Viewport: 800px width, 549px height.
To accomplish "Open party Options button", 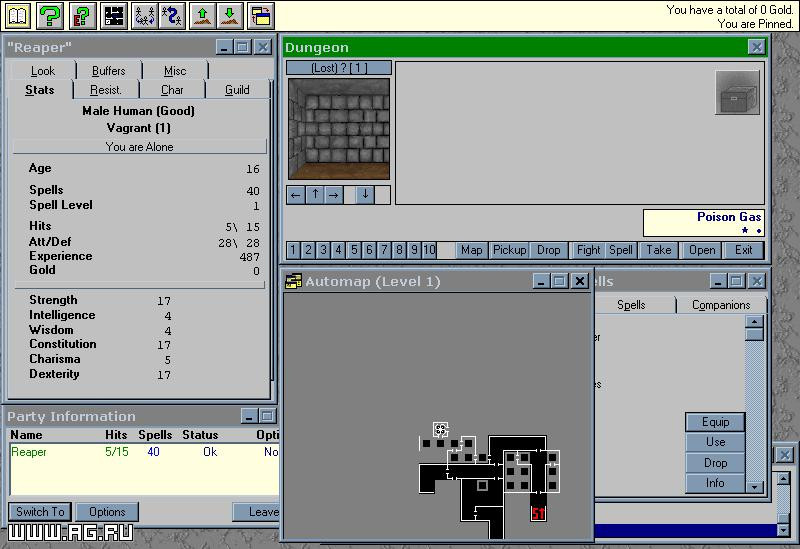I will click(107, 512).
